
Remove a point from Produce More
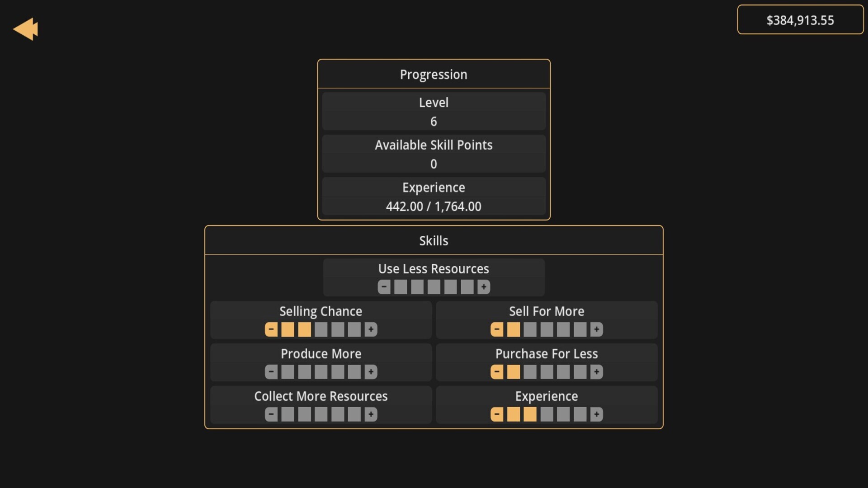[271, 372]
